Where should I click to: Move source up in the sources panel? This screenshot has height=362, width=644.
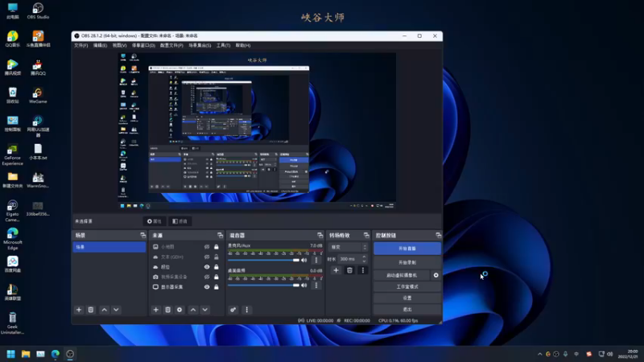point(193,310)
